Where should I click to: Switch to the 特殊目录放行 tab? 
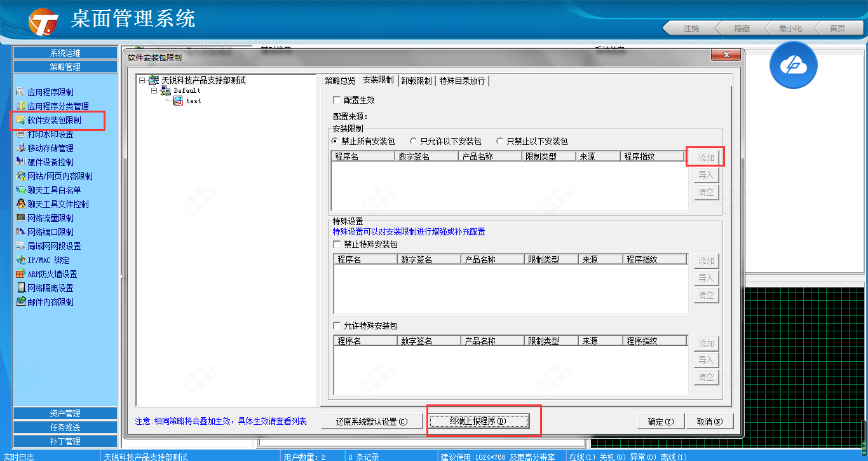point(462,81)
